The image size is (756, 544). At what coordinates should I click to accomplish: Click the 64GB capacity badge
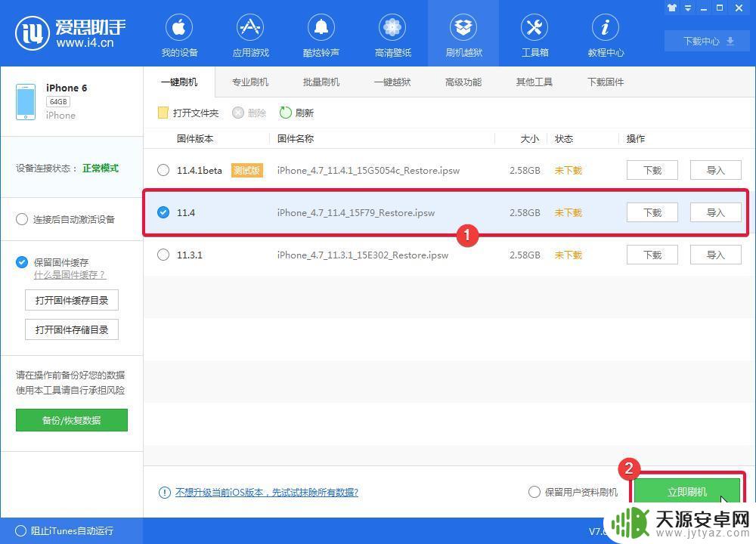coord(58,102)
